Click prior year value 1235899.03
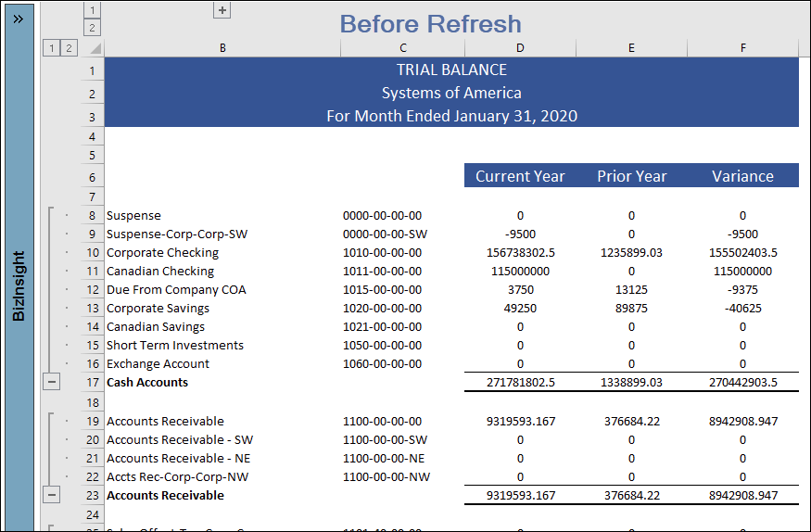This screenshot has width=811, height=532. 631,252
